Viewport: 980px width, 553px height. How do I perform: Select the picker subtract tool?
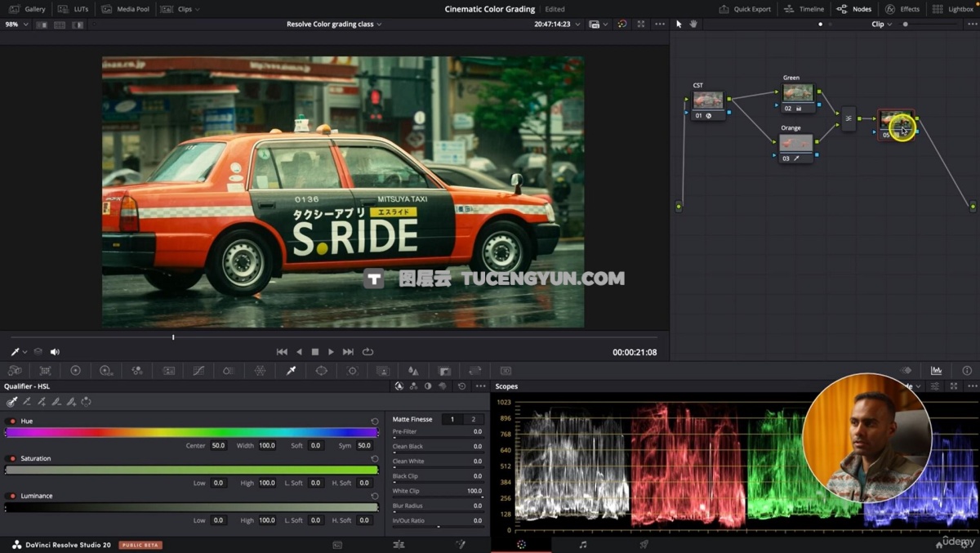coord(27,402)
